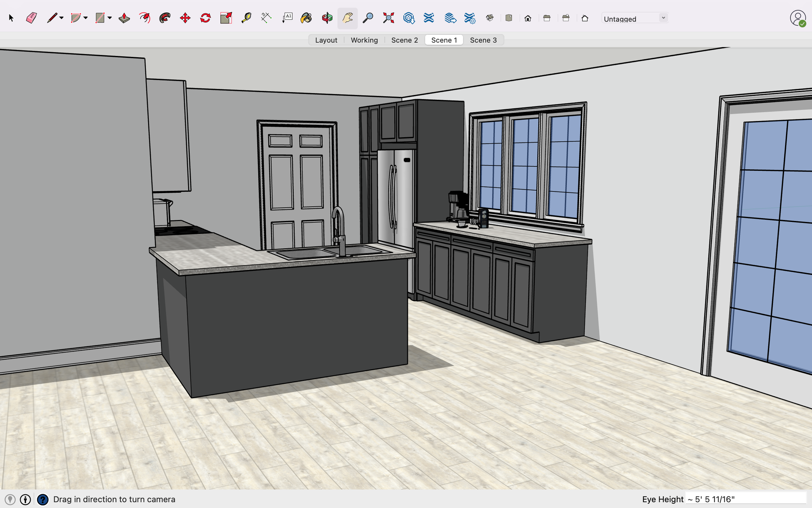Expand the arc tools dropdown arrow
The width and height of the screenshot is (812, 508).
[x=86, y=18]
